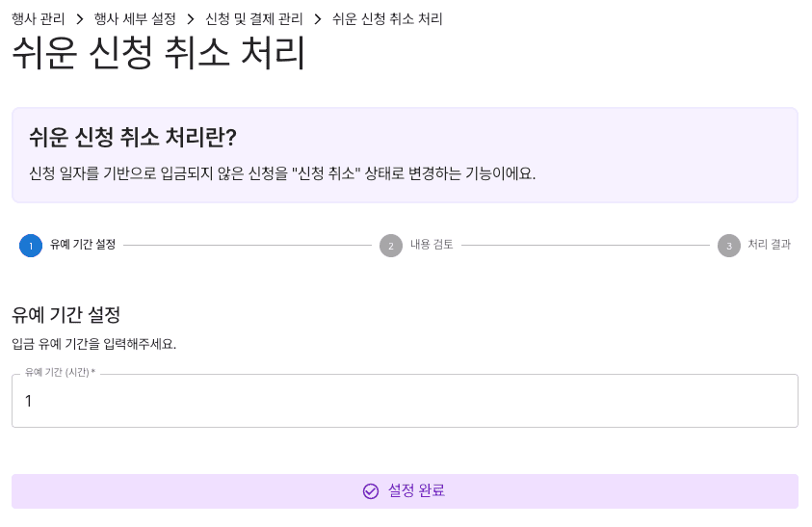The height and width of the screenshot is (527, 812).
Task: Click the step 3 circle icon
Action: [x=729, y=246]
